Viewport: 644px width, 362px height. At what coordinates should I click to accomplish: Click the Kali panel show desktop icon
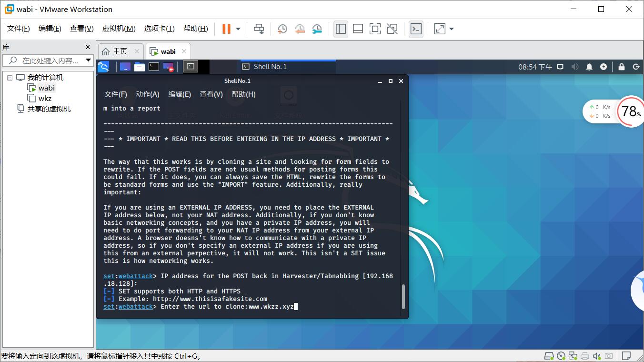click(x=125, y=67)
